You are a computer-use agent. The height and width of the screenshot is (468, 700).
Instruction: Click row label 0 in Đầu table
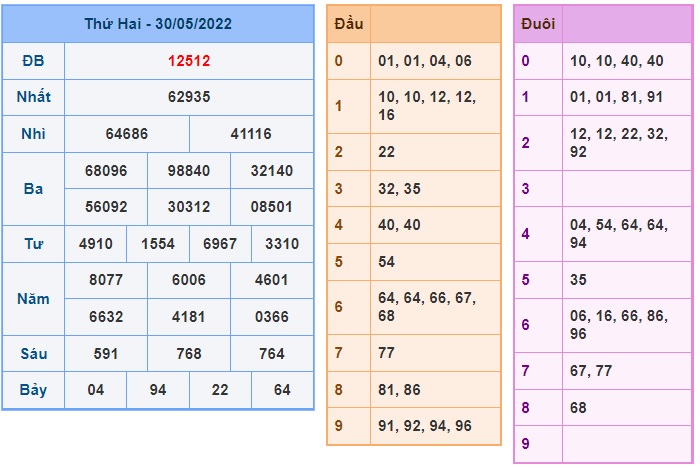point(339,61)
